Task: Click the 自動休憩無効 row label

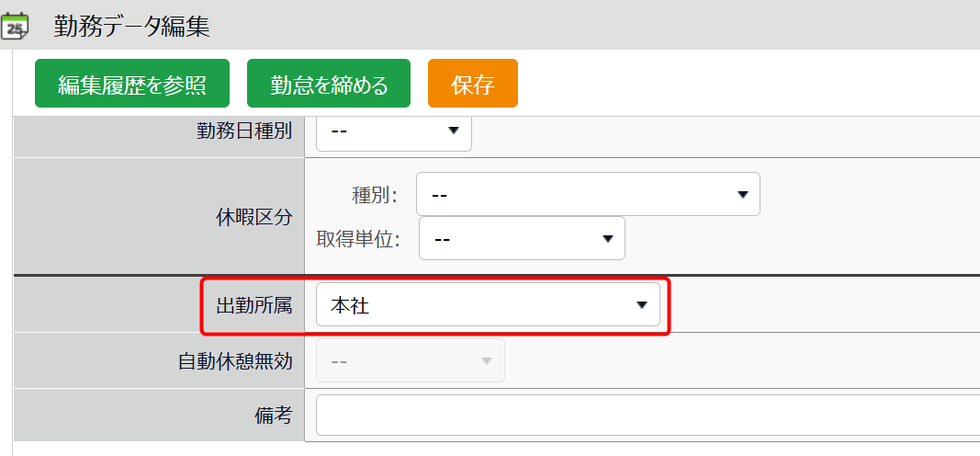Action: coord(235,360)
